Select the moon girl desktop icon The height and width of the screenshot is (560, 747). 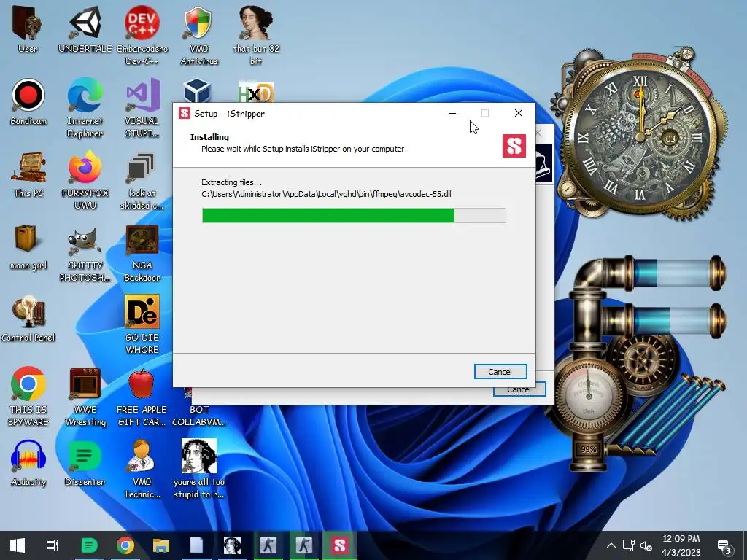pyautogui.click(x=28, y=246)
